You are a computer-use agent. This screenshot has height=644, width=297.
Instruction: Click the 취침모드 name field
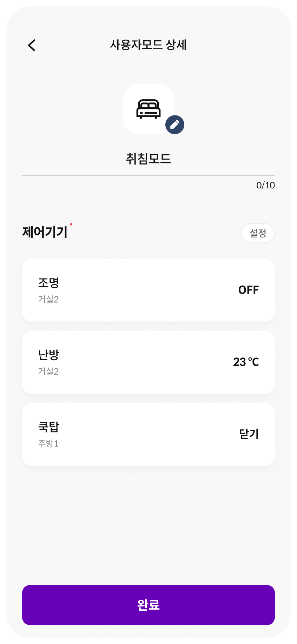point(148,159)
